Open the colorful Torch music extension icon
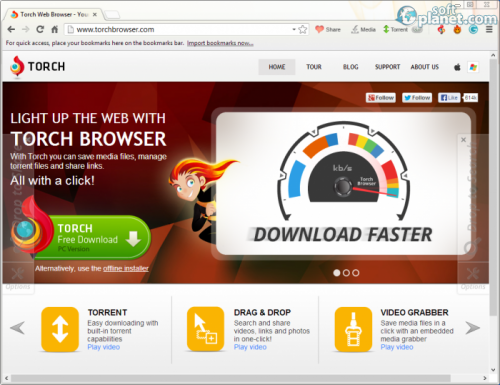Screen dimensions: 500x385 tap(441, 29)
